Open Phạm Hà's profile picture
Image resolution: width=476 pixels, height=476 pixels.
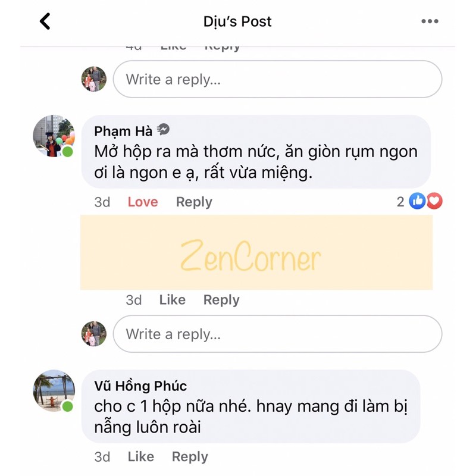tap(54, 136)
